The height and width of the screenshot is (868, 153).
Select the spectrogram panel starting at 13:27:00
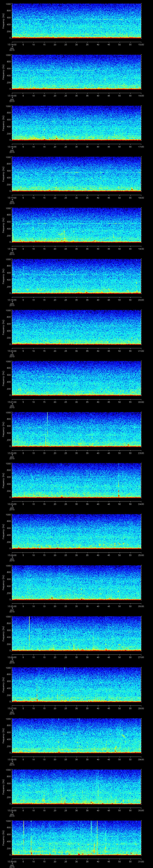77,685
